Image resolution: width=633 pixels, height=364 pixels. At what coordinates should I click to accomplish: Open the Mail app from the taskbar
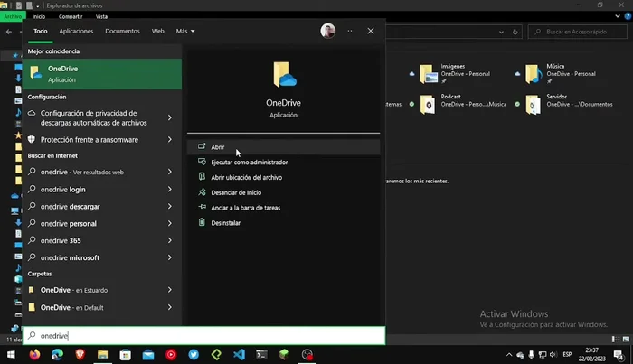click(x=148, y=354)
